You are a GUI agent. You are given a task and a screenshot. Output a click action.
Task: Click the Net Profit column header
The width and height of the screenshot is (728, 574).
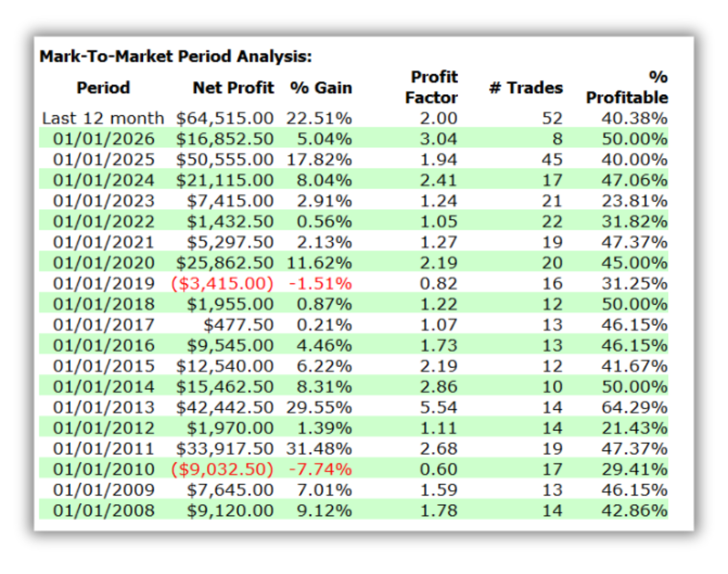coord(233,88)
